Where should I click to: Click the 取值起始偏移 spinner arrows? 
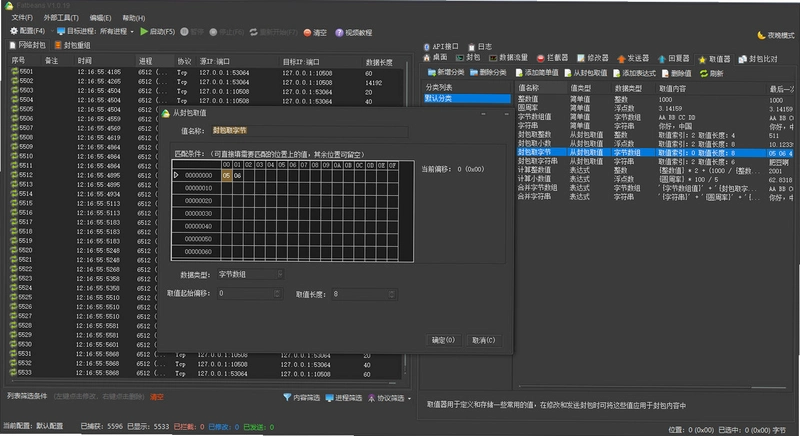[277, 294]
